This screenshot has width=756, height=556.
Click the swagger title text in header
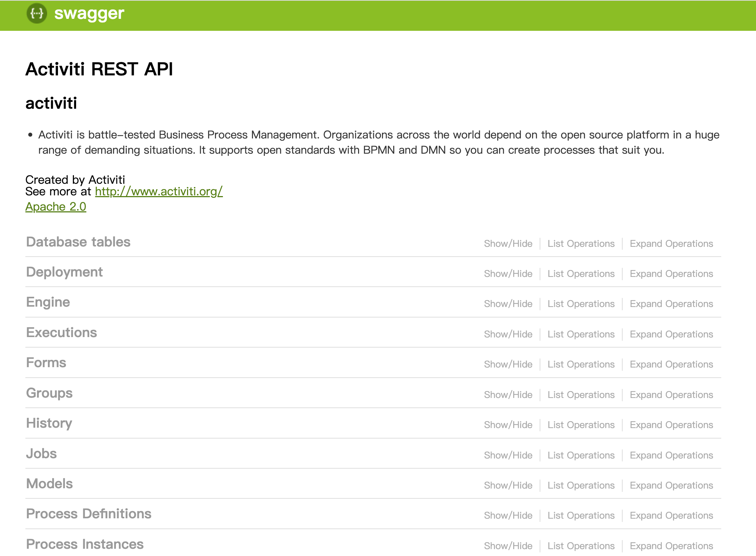[89, 13]
